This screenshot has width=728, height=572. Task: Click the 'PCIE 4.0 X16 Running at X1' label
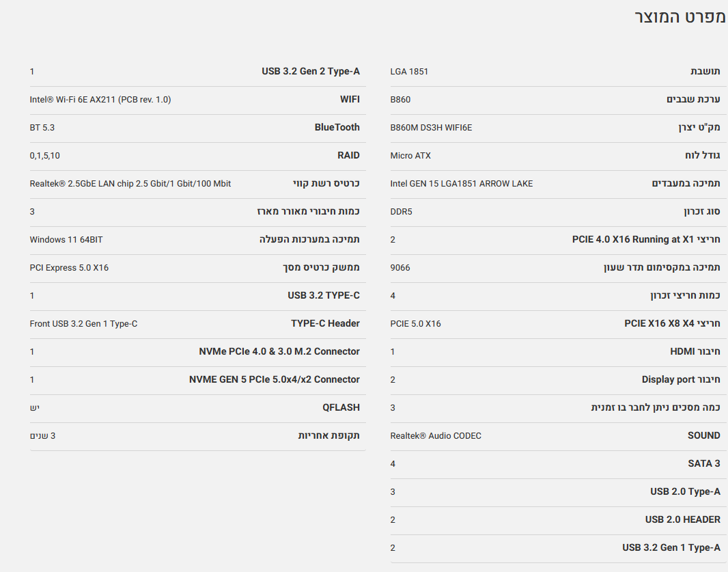(646, 240)
